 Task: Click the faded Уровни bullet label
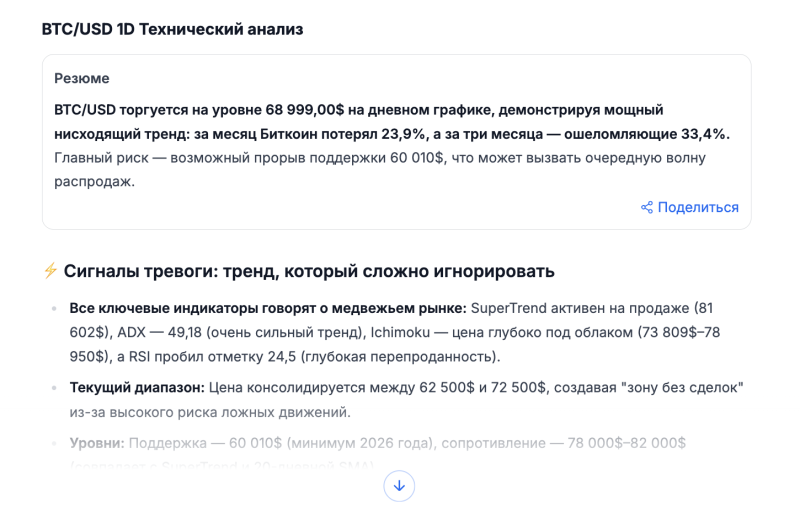coord(96,442)
